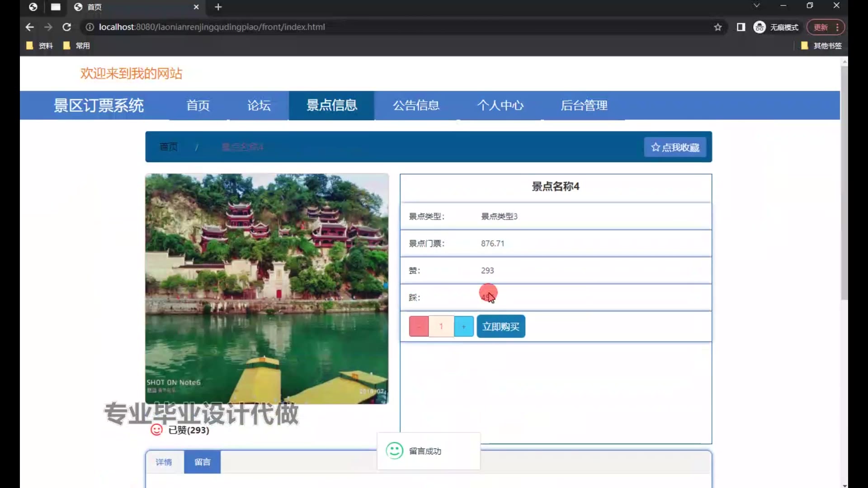Open the browser three-dot menu

click(838, 27)
